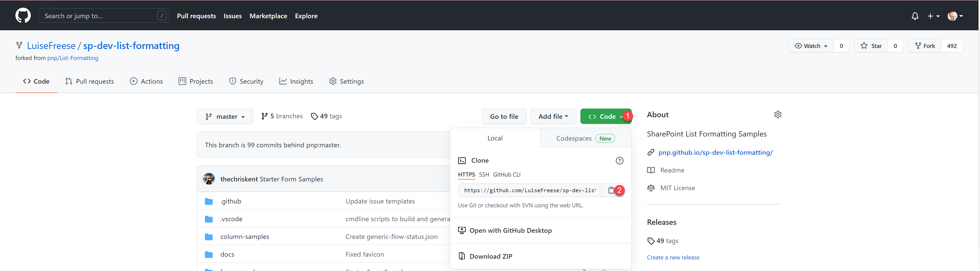Edit repository details gear icon in About
The width and height of the screenshot is (980, 271).
coord(778,114)
